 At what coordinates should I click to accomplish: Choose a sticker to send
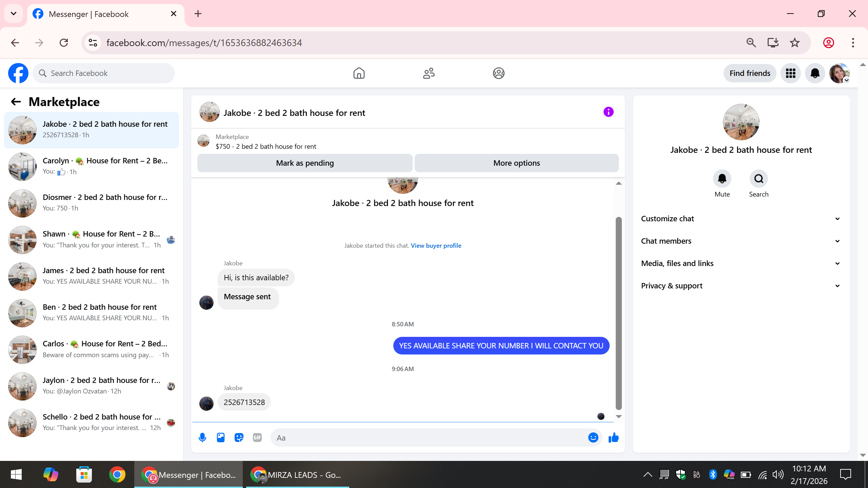click(x=239, y=438)
